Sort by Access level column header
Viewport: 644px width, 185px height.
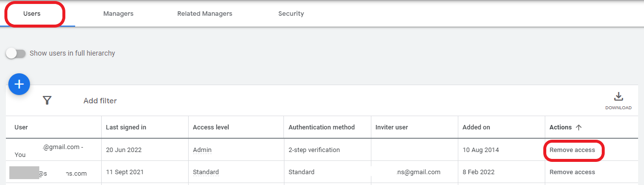211,127
